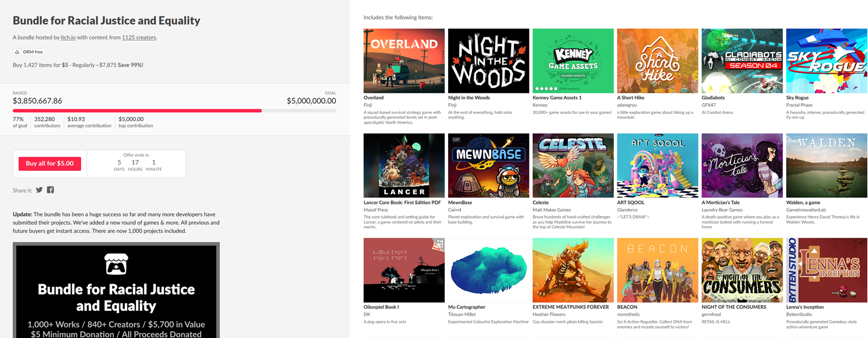Visit the monothetic creator page

628,315
